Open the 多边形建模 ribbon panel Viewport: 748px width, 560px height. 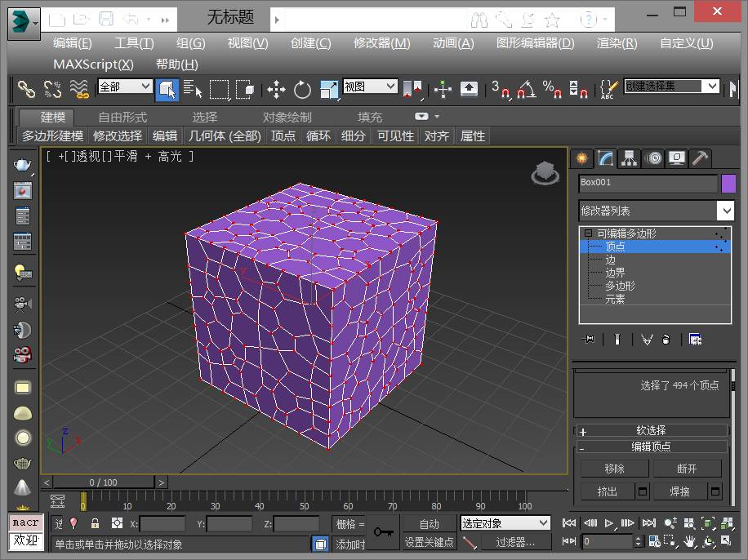(x=52, y=136)
